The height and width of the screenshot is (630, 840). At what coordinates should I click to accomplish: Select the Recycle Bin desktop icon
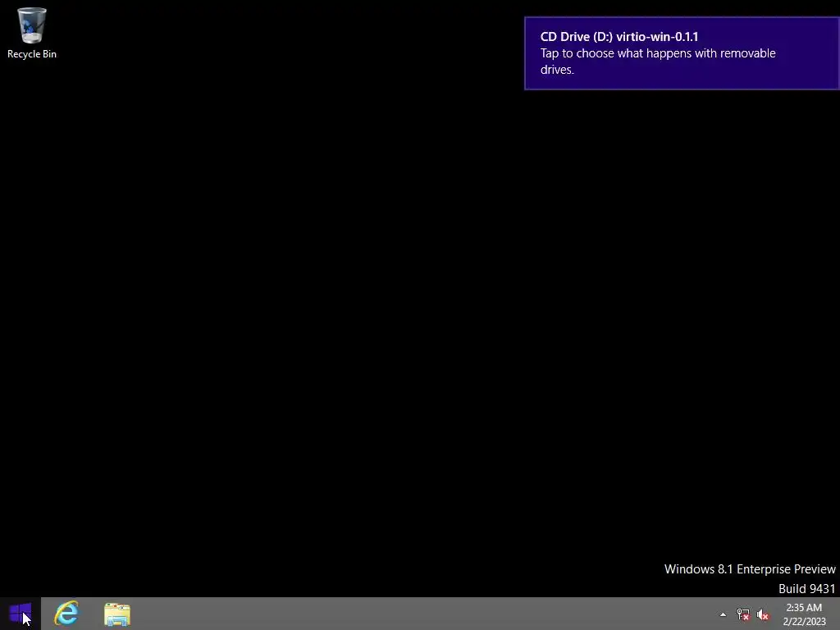pyautogui.click(x=32, y=33)
